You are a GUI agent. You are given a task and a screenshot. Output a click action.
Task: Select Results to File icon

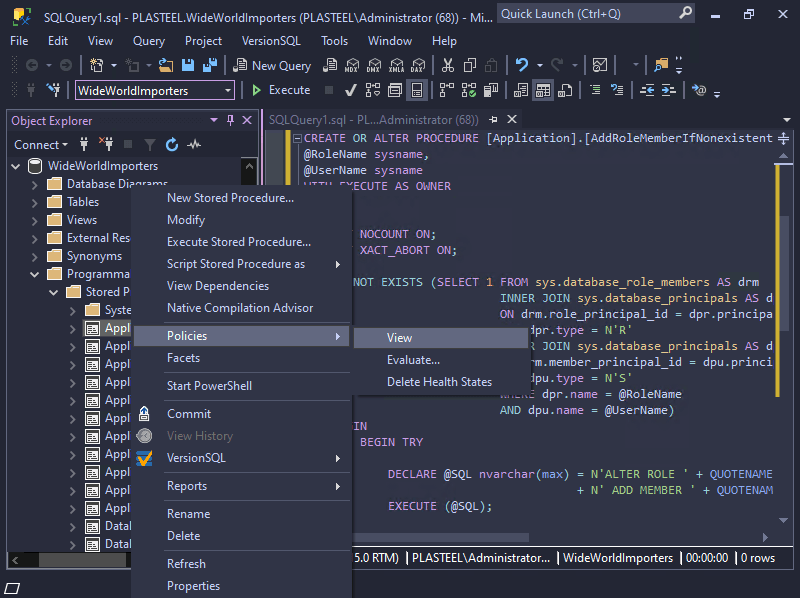pyautogui.click(x=565, y=90)
